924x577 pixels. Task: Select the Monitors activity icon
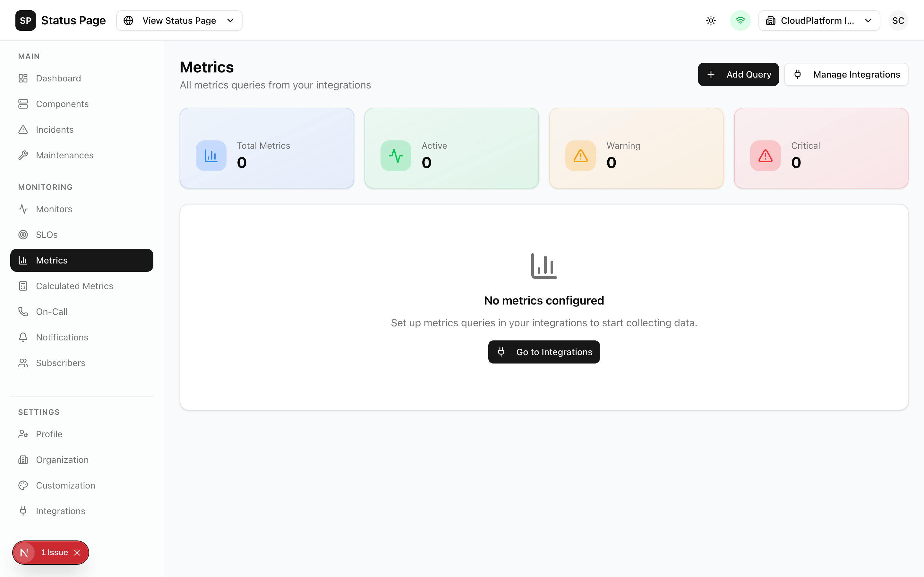pyautogui.click(x=23, y=209)
